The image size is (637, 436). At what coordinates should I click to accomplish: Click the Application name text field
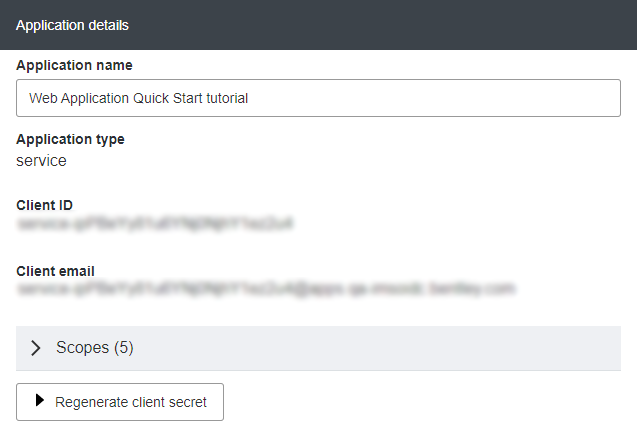318,98
